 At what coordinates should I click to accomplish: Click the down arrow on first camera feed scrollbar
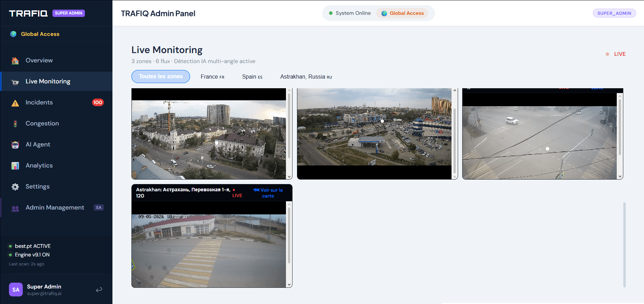[289, 176]
